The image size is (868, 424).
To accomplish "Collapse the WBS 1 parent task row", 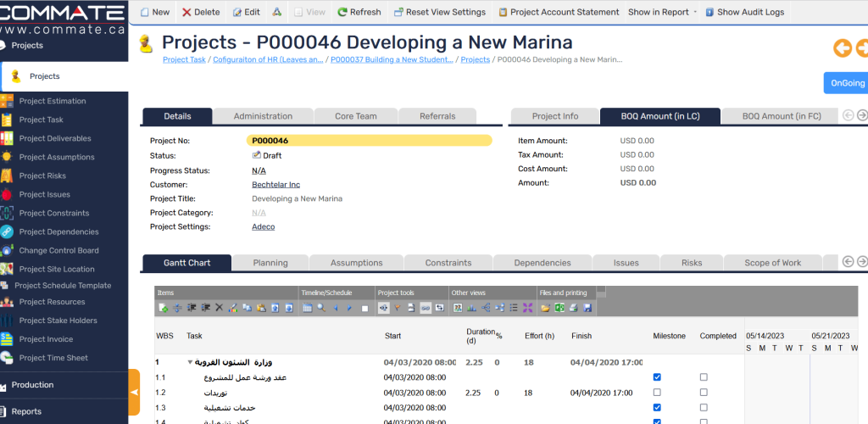I will click(190, 363).
